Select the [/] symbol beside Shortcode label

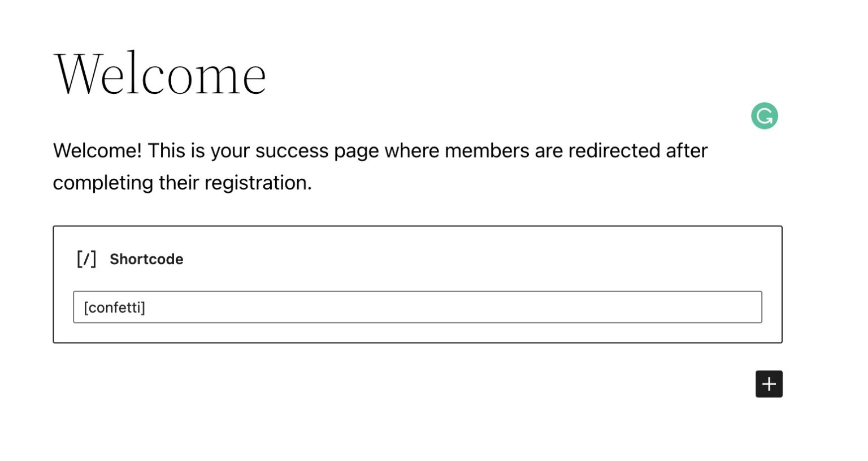click(x=86, y=259)
